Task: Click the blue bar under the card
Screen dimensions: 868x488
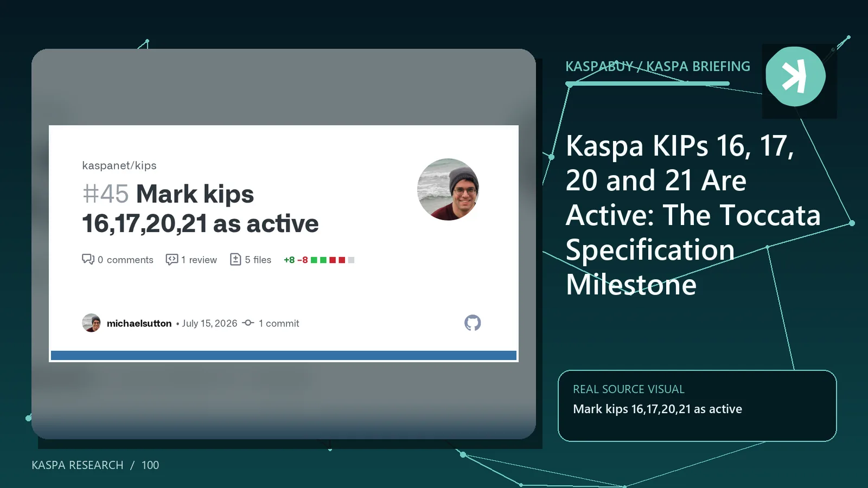Action: coord(284,355)
